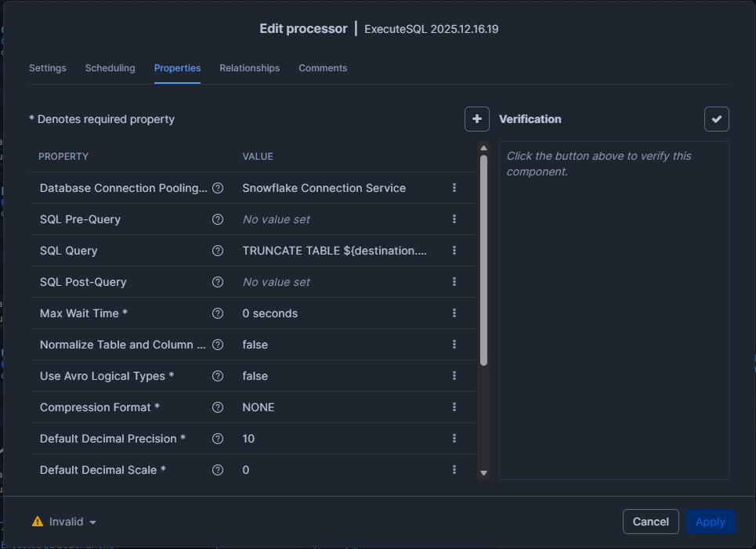Click the Invalid warning triangle icon
Image resolution: width=756 pixels, height=549 pixels.
38,522
